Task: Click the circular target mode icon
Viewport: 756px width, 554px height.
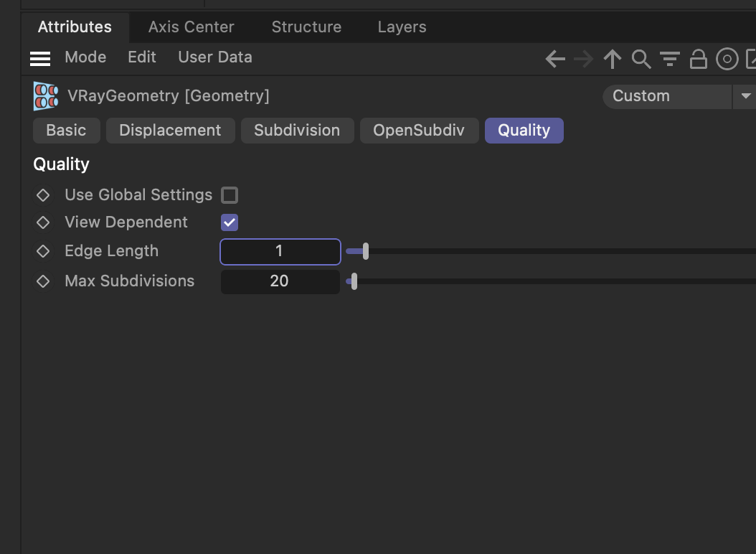Action: (727, 59)
